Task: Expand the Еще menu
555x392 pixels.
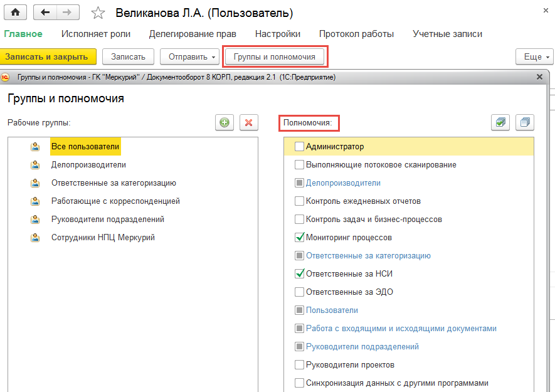Action: (x=534, y=56)
